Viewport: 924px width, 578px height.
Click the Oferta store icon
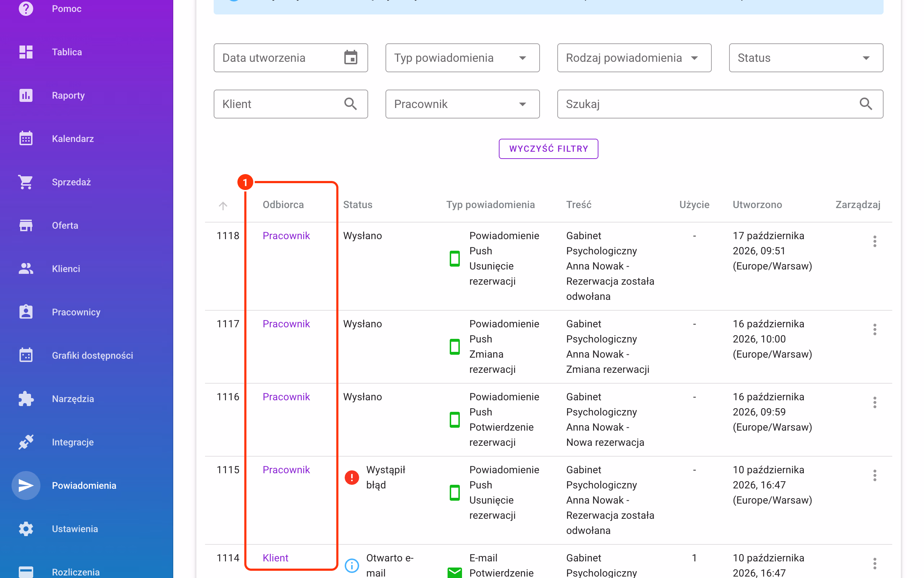point(26,225)
